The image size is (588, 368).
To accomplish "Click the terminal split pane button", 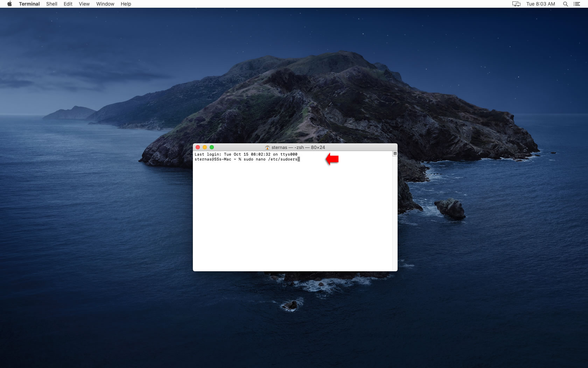I will pyautogui.click(x=395, y=154).
